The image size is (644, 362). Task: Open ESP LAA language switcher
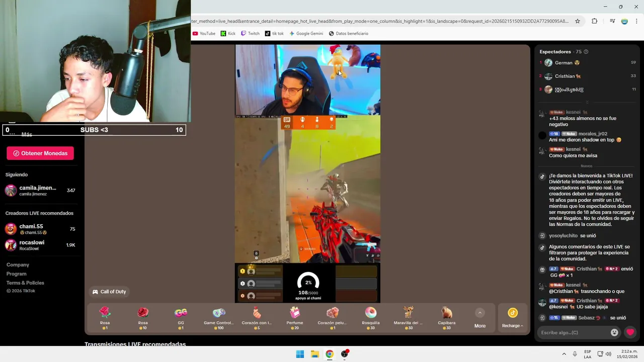click(588, 354)
